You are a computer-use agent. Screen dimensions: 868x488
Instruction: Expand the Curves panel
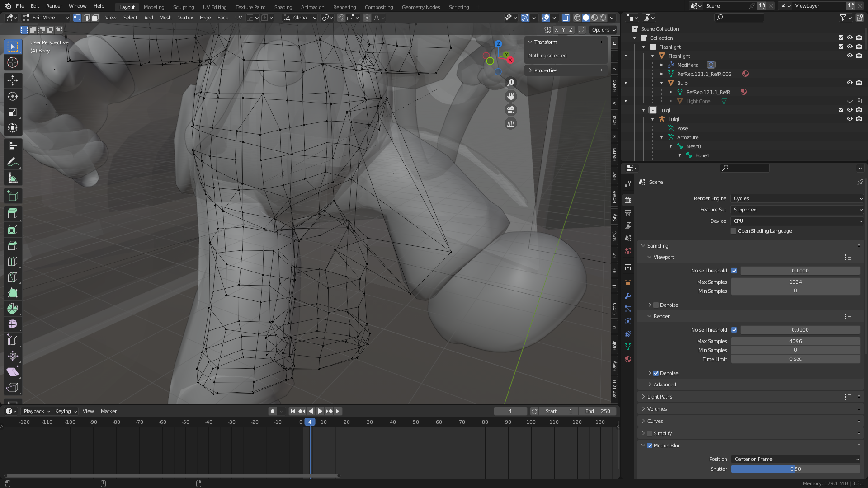(655, 421)
